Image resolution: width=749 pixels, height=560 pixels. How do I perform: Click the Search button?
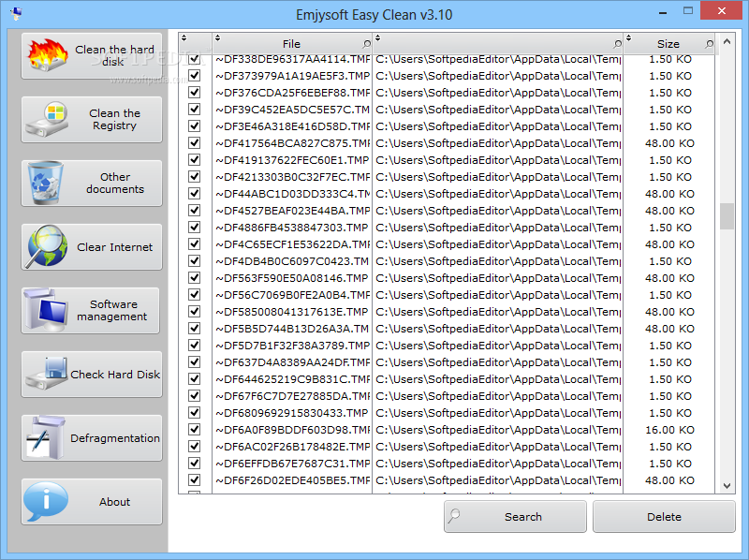515,517
